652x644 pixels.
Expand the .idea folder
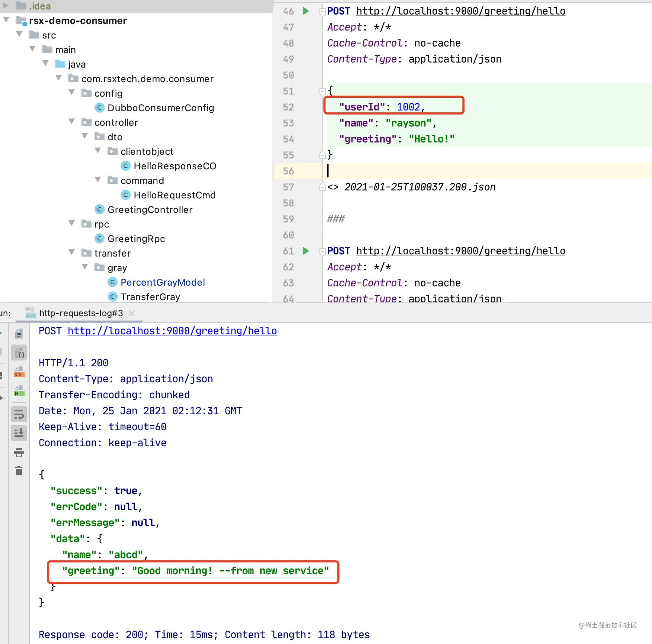(x=5, y=6)
